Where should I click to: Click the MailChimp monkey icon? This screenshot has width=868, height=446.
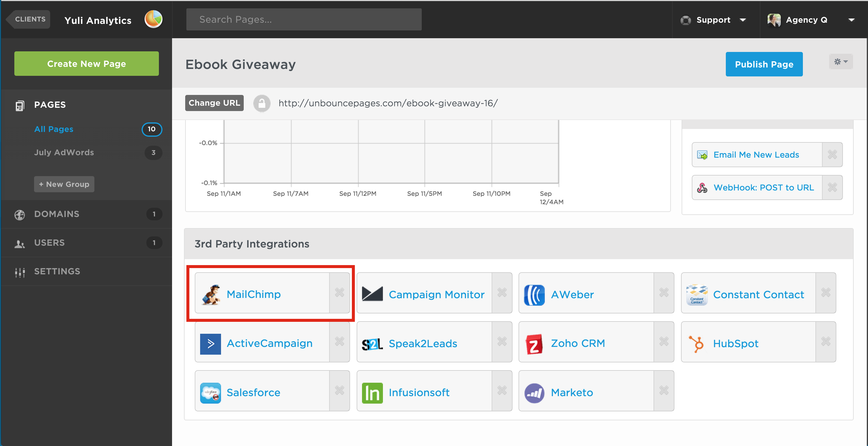click(211, 294)
